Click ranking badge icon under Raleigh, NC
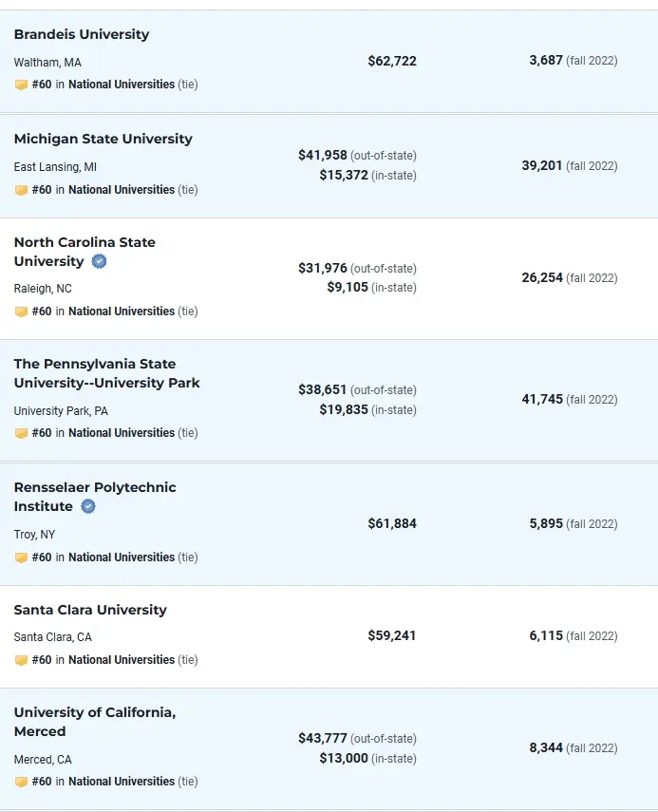 point(21,312)
